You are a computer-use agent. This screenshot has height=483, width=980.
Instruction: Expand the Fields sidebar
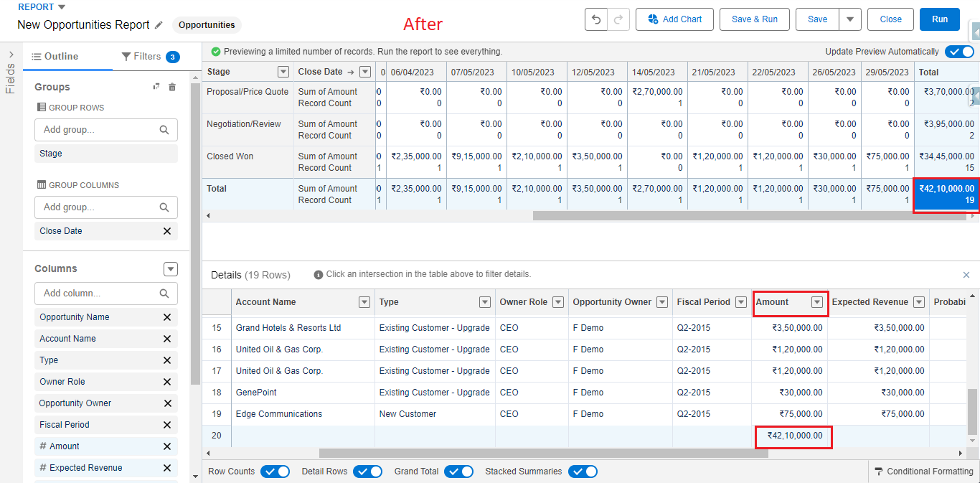click(11, 53)
